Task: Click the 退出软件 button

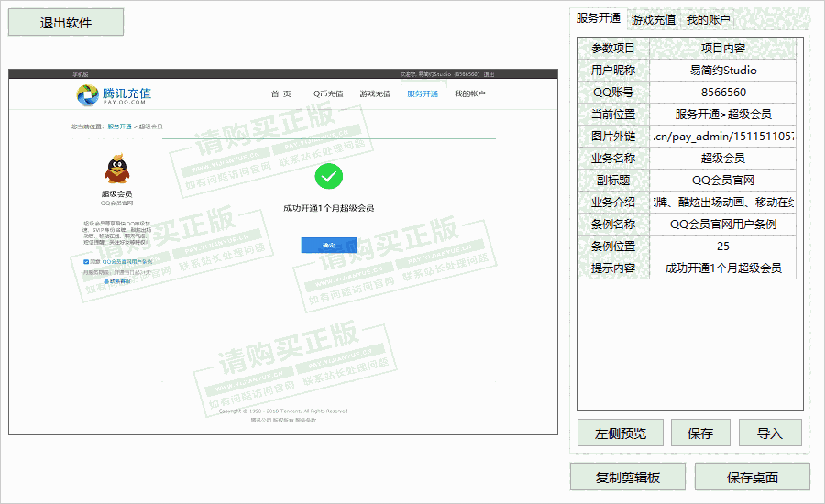Action: pos(66,23)
